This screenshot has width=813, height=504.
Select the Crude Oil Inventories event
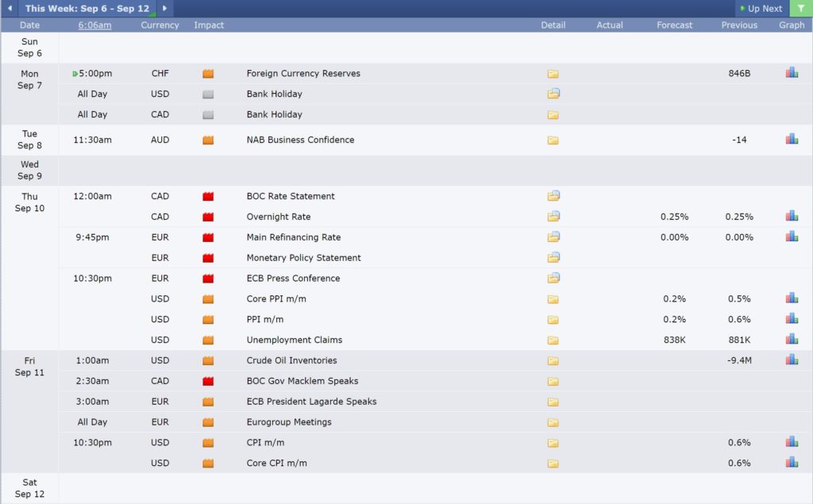point(291,360)
